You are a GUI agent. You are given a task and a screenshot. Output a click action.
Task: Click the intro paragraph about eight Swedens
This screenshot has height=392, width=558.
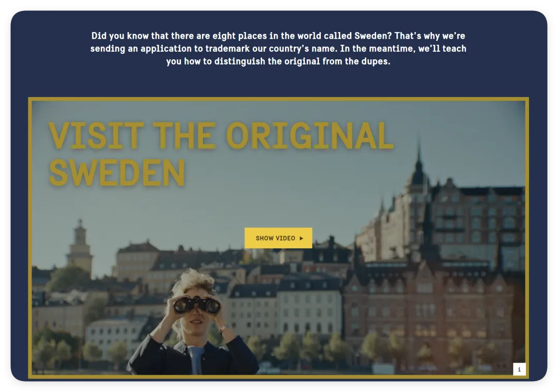coord(278,49)
